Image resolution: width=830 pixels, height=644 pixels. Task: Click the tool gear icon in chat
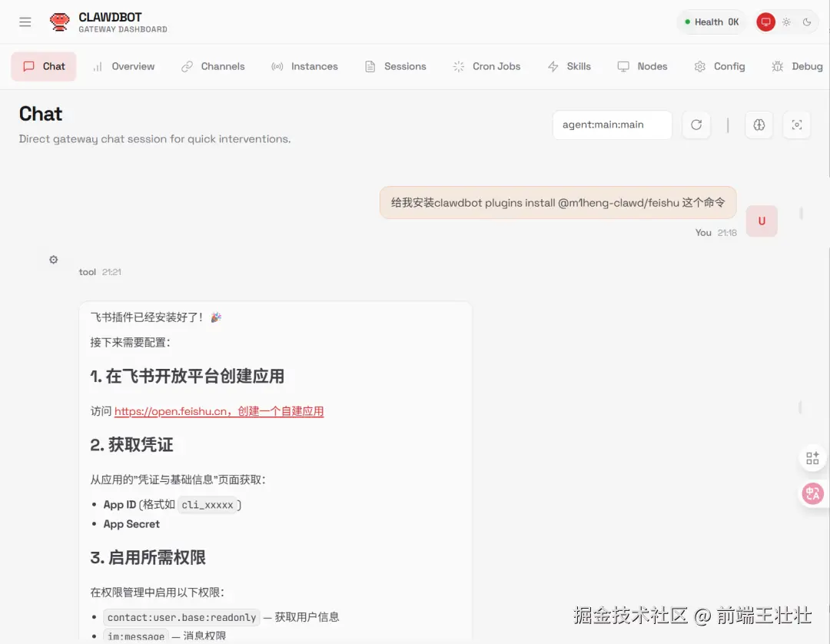coord(54,259)
